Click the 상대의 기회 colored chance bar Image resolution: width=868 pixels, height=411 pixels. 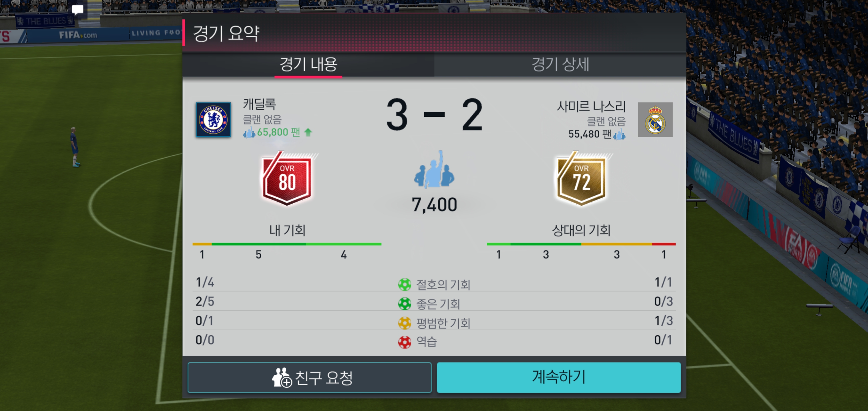tap(581, 244)
